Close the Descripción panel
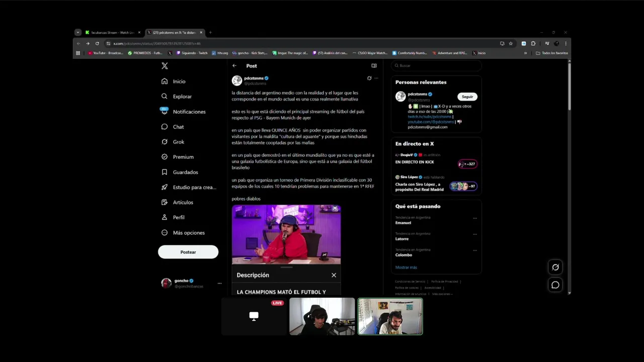This screenshot has width=644, height=362. click(334, 275)
